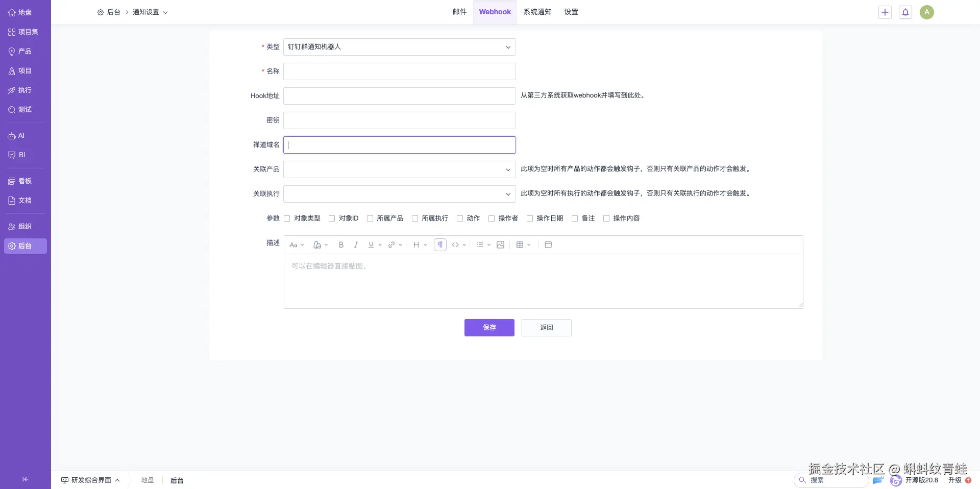The width and height of the screenshot is (980, 489).
Task: Collapse the left sidebar with the arrow icon
Action: [25, 479]
